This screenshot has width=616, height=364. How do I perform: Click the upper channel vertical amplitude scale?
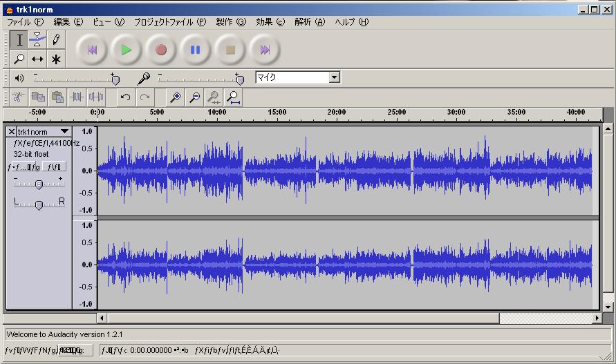[x=85, y=171]
